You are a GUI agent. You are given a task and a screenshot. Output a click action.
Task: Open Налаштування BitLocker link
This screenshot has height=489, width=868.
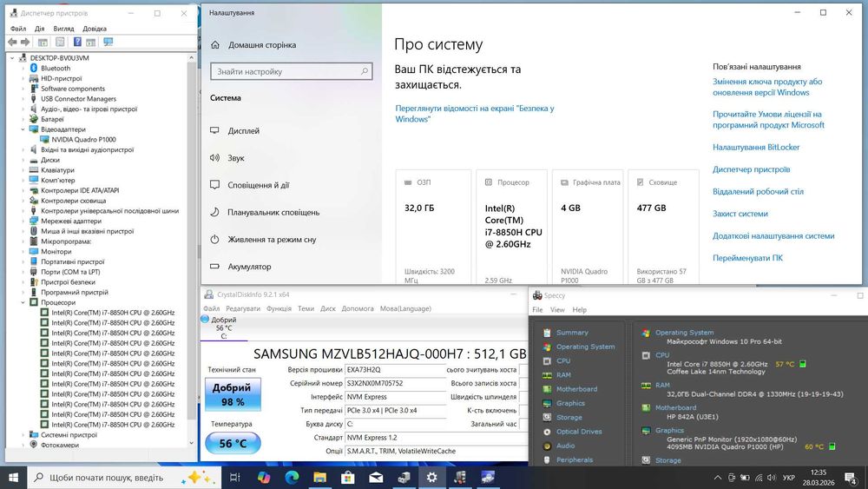(x=756, y=148)
